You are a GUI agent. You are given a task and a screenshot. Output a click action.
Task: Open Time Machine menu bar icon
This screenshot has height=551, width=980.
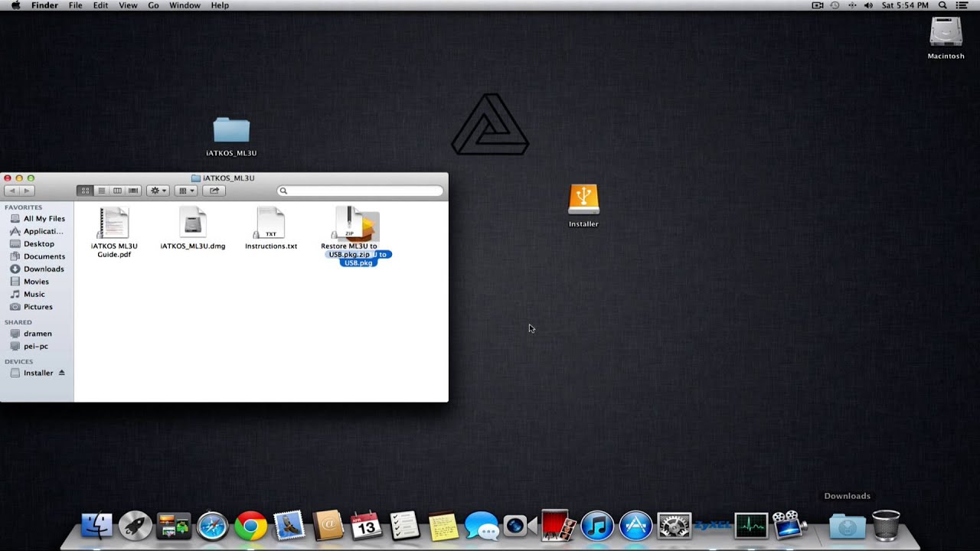point(835,5)
